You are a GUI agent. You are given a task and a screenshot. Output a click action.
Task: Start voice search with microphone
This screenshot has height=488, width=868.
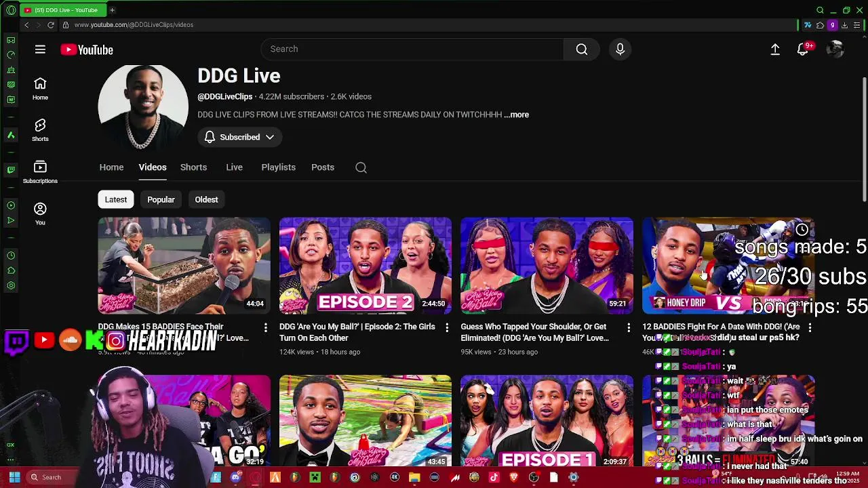tap(620, 49)
